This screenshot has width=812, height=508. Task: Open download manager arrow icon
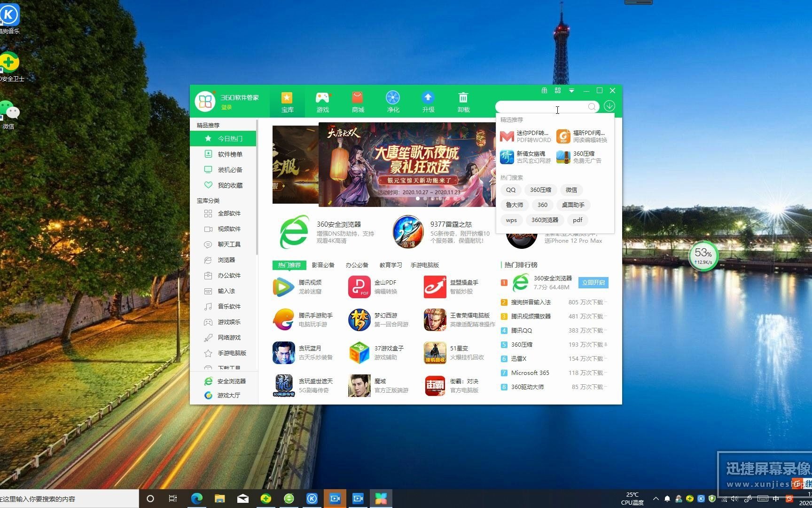click(x=609, y=106)
